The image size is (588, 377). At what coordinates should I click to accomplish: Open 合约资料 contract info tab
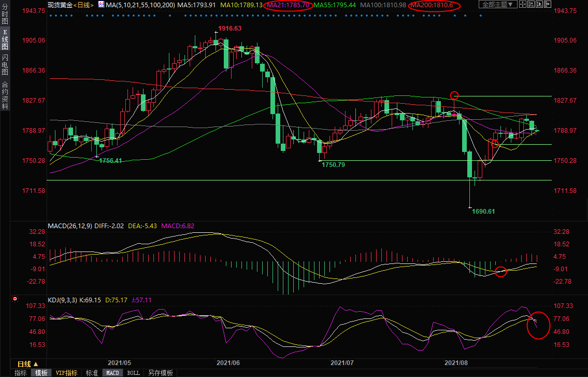(5, 95)
